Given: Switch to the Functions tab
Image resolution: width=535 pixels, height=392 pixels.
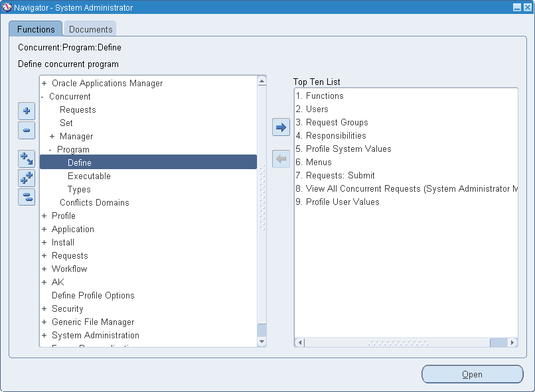Looking at the screenshot, I should click(x=36, y=29).
